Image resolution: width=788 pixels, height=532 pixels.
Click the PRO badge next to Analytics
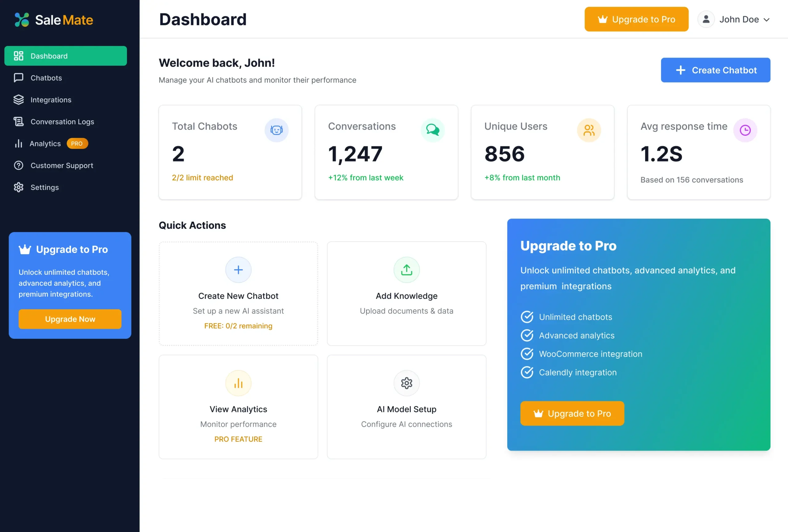point(77,144)
